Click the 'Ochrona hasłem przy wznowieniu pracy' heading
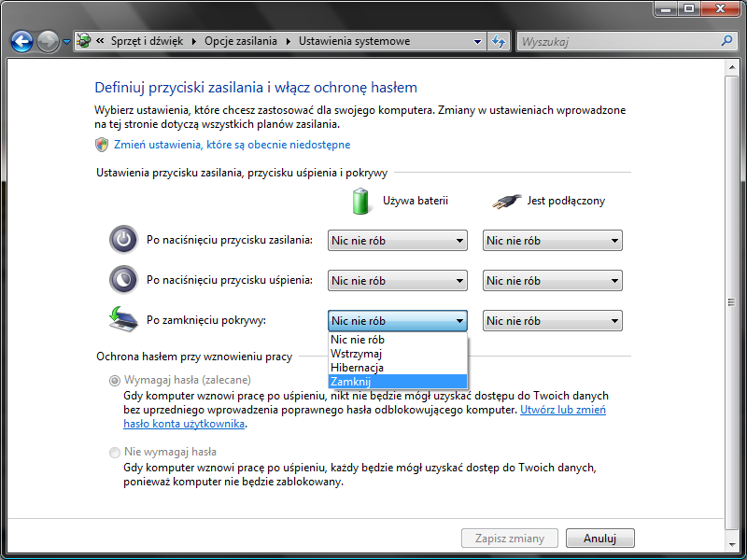Image resolution: width=747 pixels, height=560 pixels. coord(194,357)
